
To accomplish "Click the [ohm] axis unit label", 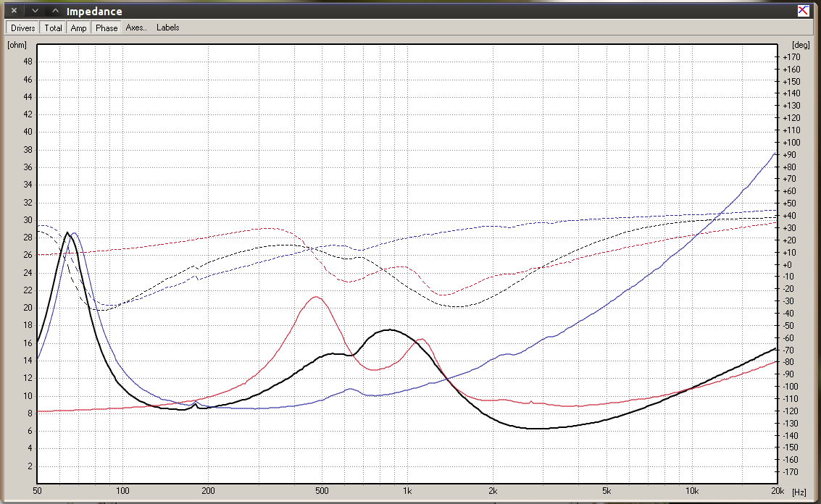I will 17,45.
